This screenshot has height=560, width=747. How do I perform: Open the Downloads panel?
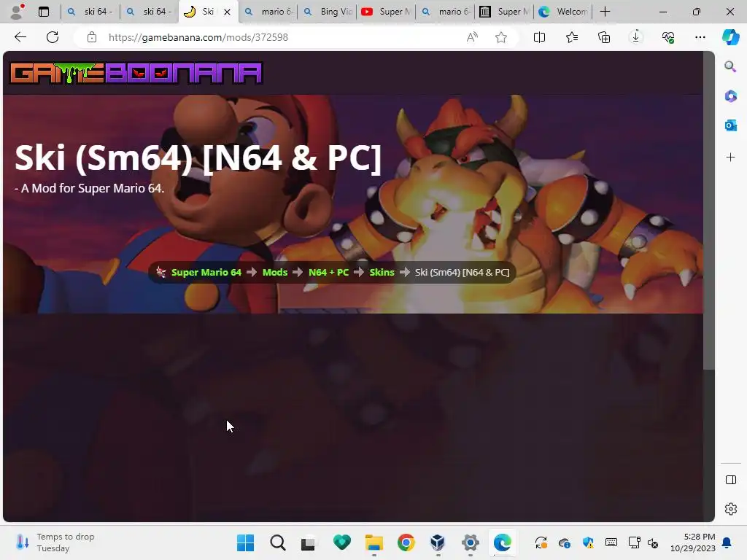click(x=636, y=37)
